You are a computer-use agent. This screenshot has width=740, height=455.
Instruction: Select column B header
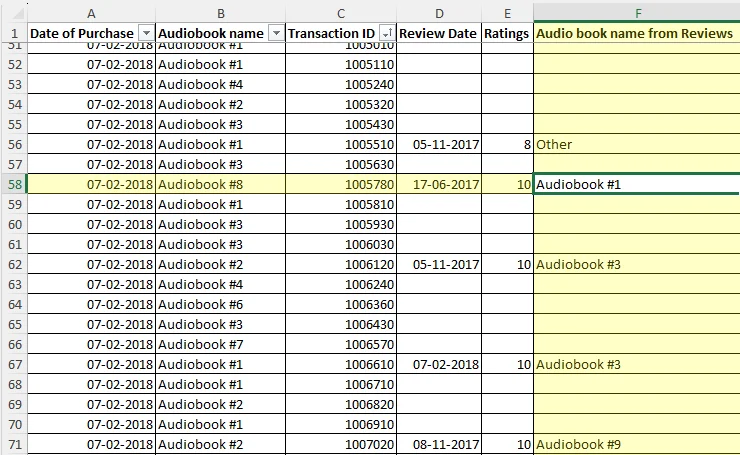[x=220, y=14]
